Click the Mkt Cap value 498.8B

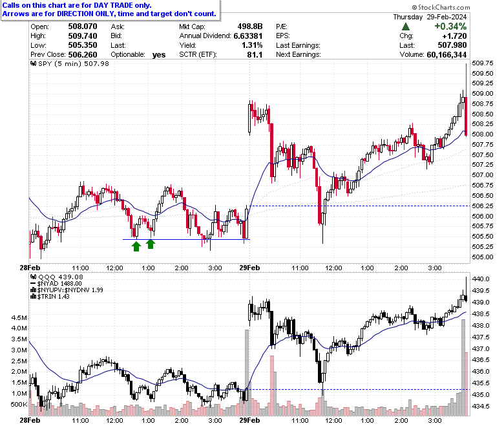click(x=250, y=27)
